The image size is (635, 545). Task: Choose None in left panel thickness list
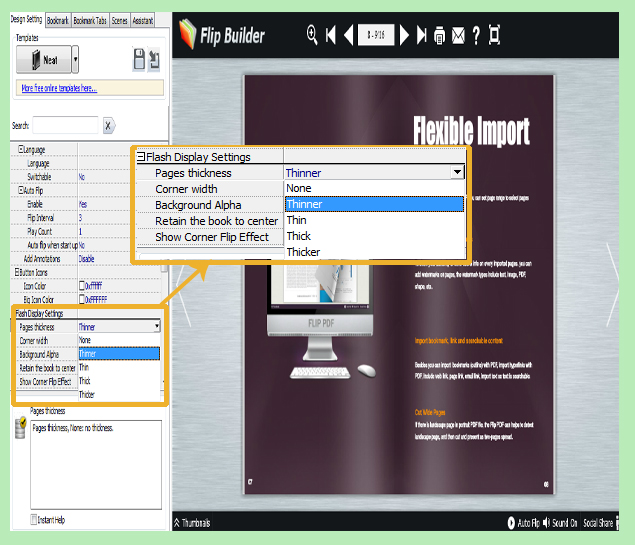[119, 340]
